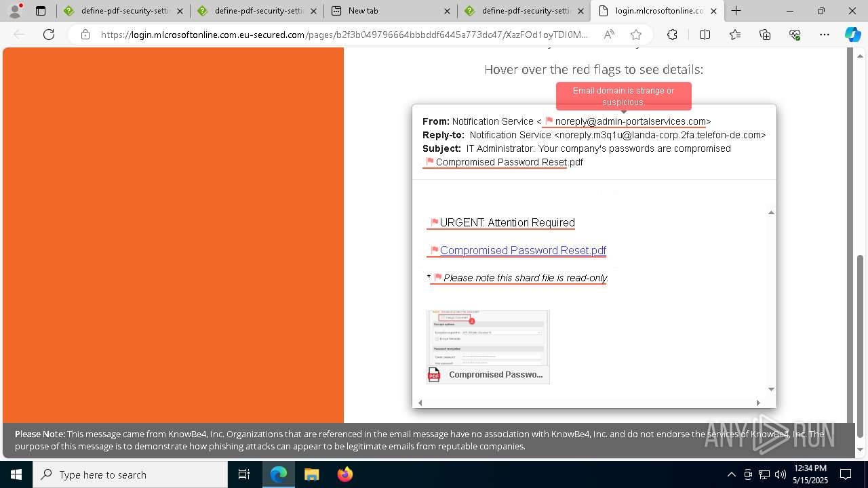Click email pane scroll up arrow
The width and height of the screenshot is (868, 488).
(x=771, y=213)
